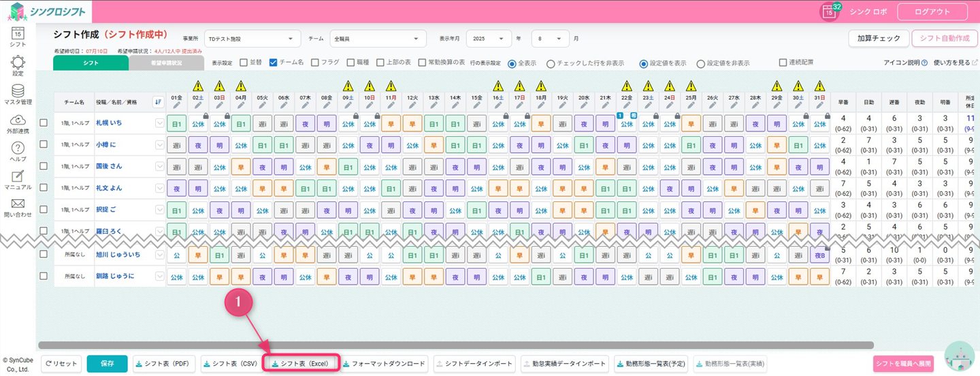Click the sort icon beside 役職/名前/資格
This screenshot has height=376, width=980.
click(x=158, y=102)
